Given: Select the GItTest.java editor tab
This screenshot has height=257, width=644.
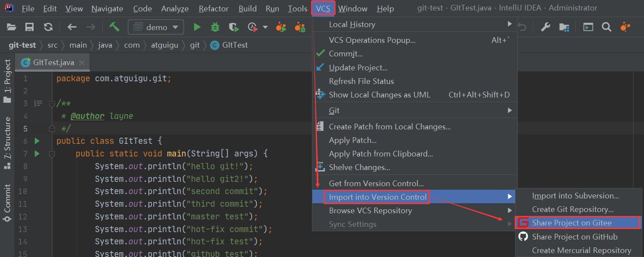Looking at the screenshot, I should pos(52,63).
